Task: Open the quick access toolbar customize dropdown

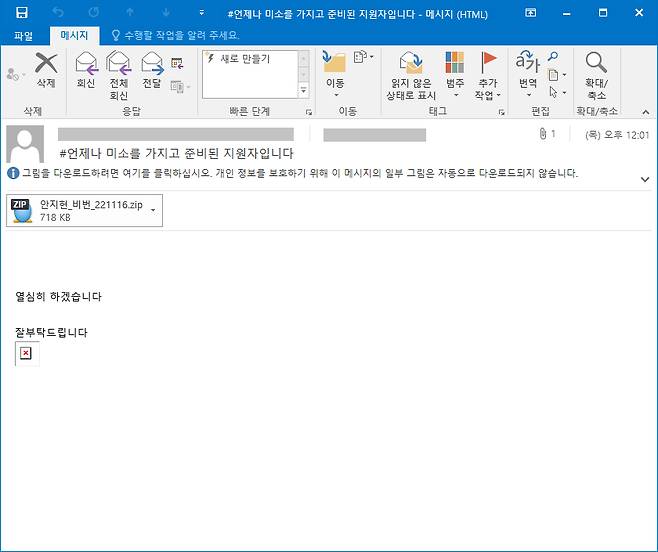Action: point(201,13)
